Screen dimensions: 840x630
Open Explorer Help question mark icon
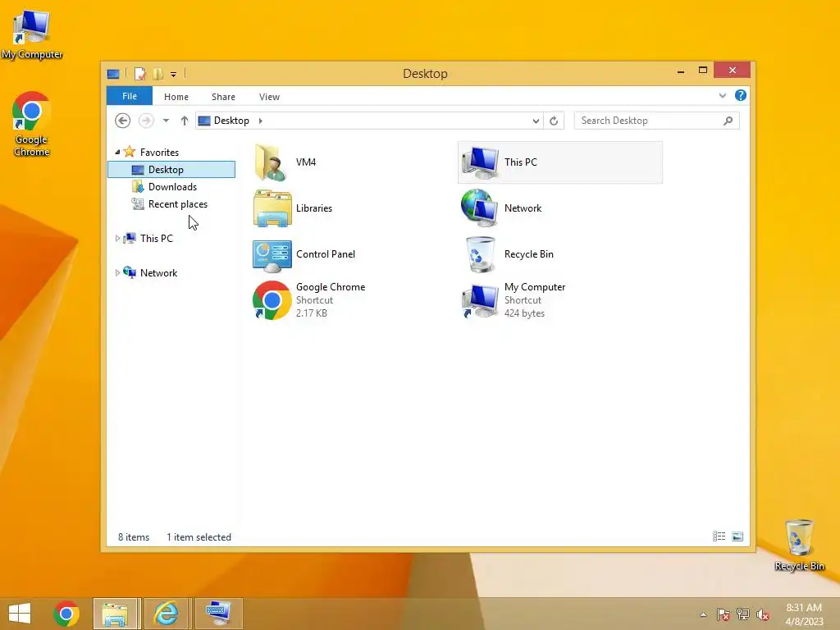(x=741, y=95)
